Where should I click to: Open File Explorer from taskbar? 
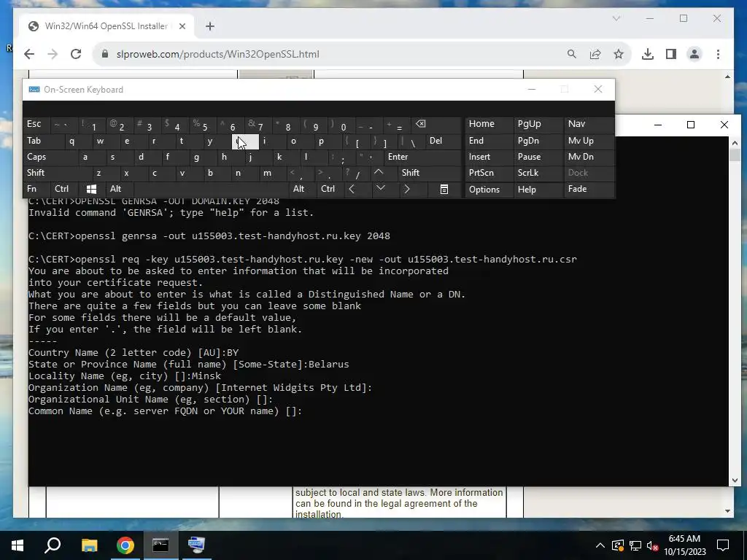(89, 545)
